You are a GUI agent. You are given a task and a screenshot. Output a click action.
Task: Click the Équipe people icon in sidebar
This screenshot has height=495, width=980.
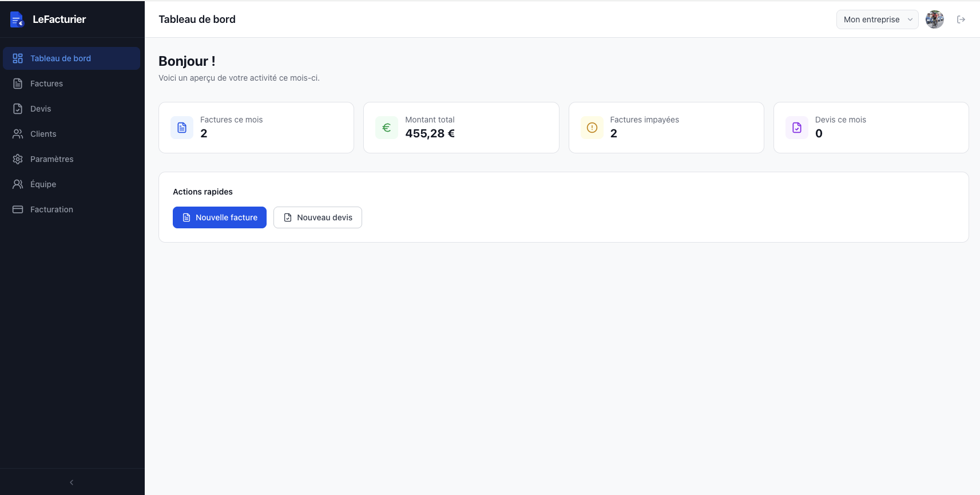[x=18, y=184]
